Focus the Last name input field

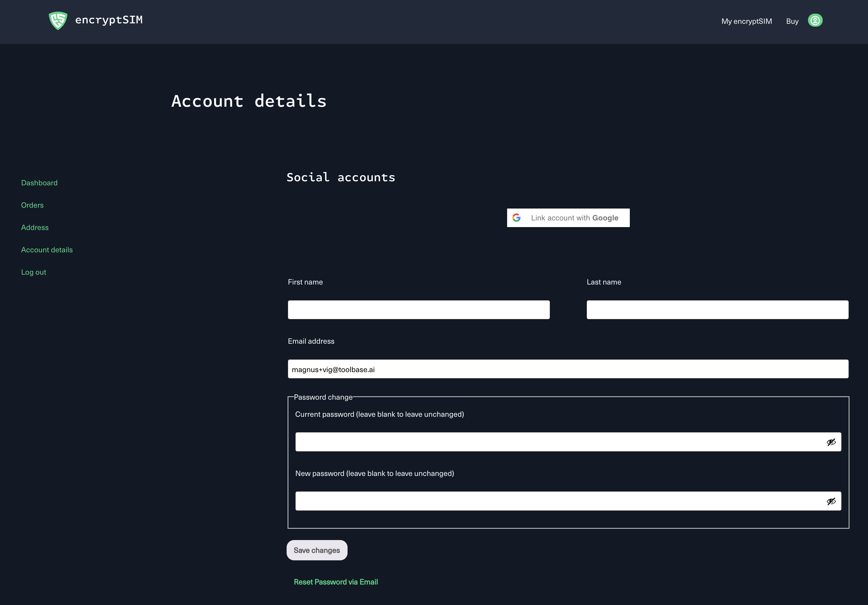pyautogui.click(x=717, y=310)
